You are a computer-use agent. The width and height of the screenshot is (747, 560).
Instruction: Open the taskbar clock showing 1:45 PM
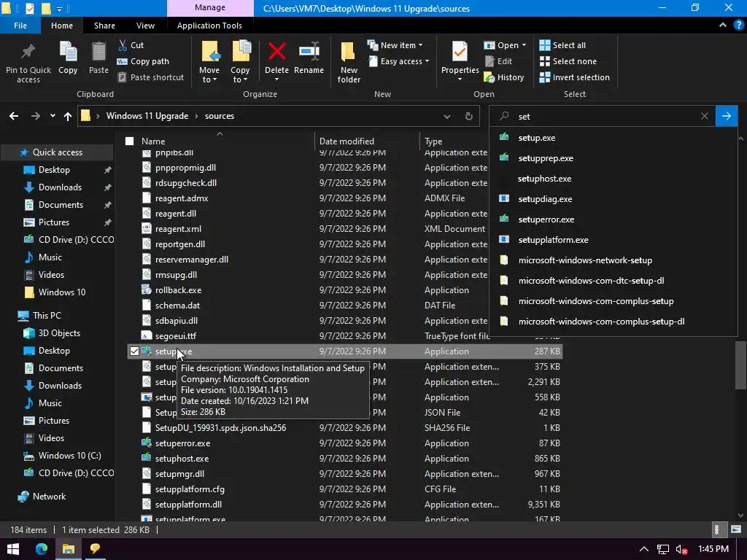pos(713,549)
